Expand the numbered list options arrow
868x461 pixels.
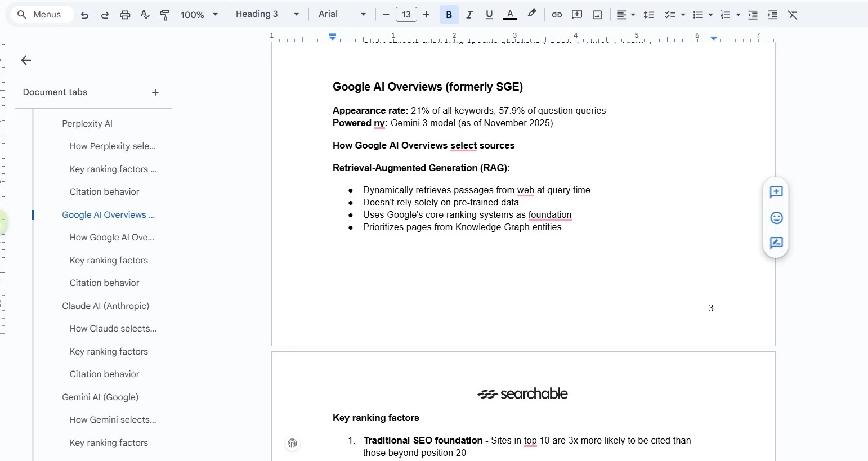point(739,15)
